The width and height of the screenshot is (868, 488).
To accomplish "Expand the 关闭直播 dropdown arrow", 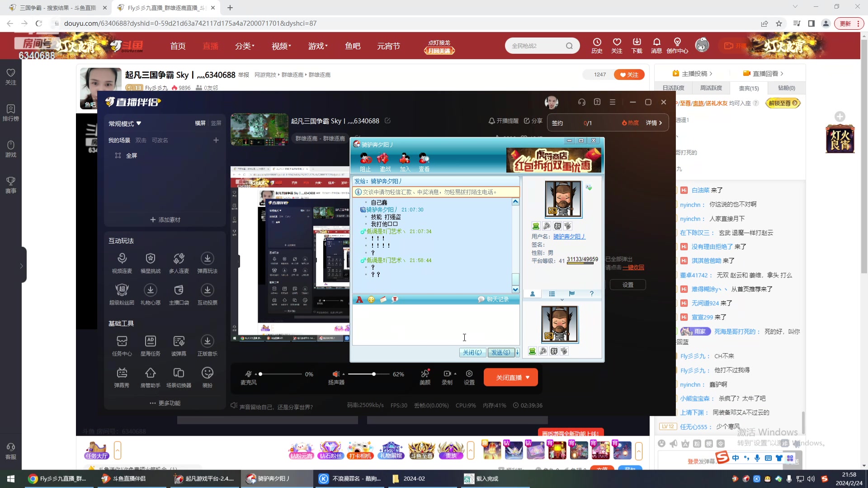I will click(528, 378).
